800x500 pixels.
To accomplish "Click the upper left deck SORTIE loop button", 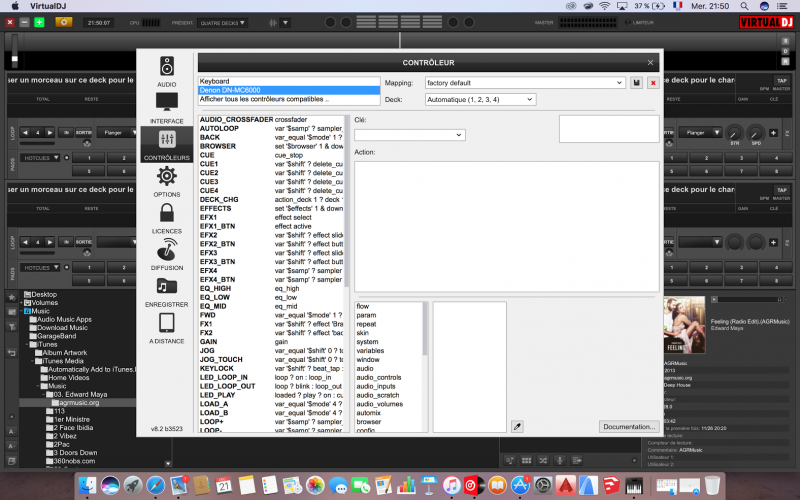I will pos(84,133).
